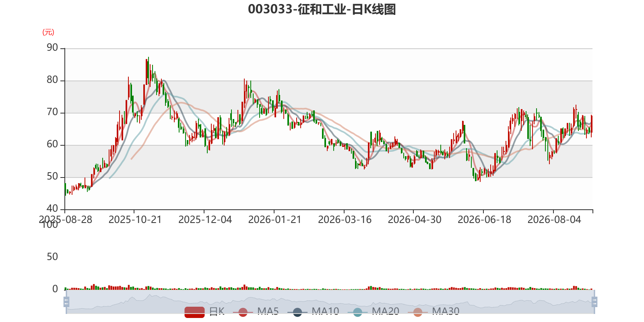Grab the left data zoom slider handle
Viewport: 644px width, 322px height.
tap(66, 302)
